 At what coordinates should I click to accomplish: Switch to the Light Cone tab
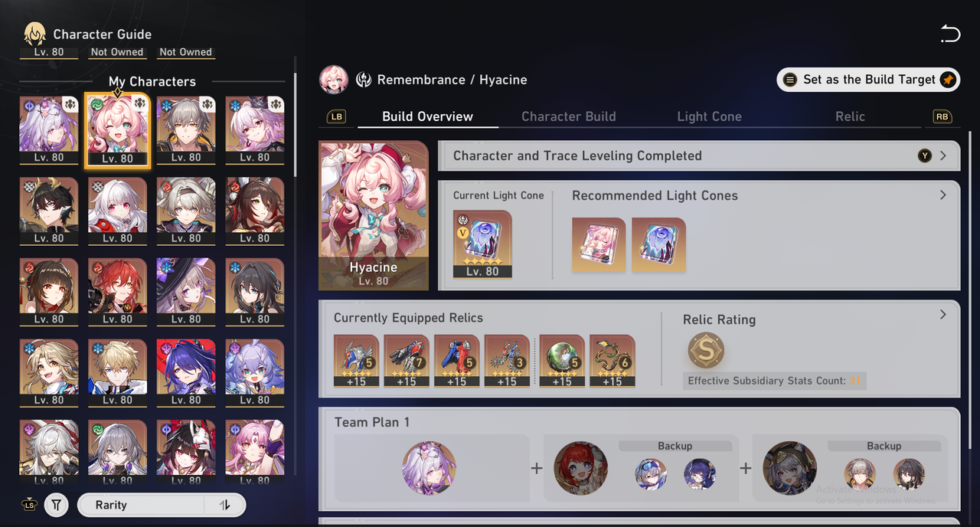point(709,116)
